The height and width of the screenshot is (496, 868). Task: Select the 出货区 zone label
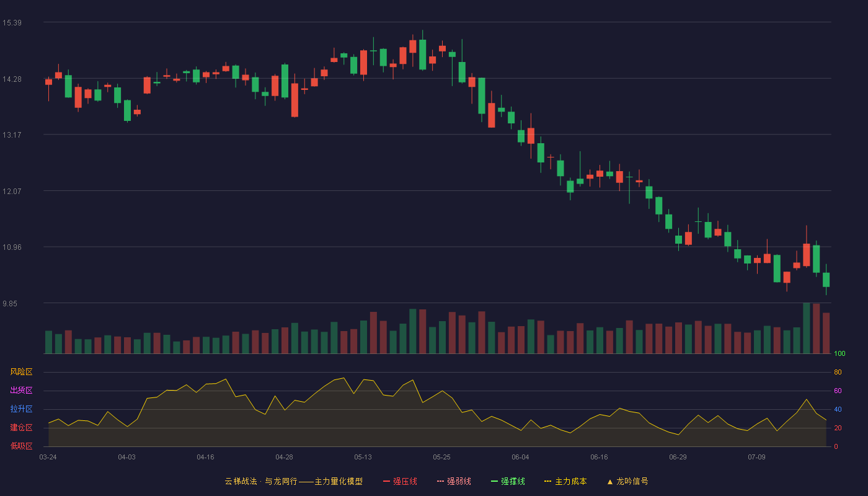click(x=21, y=391)
